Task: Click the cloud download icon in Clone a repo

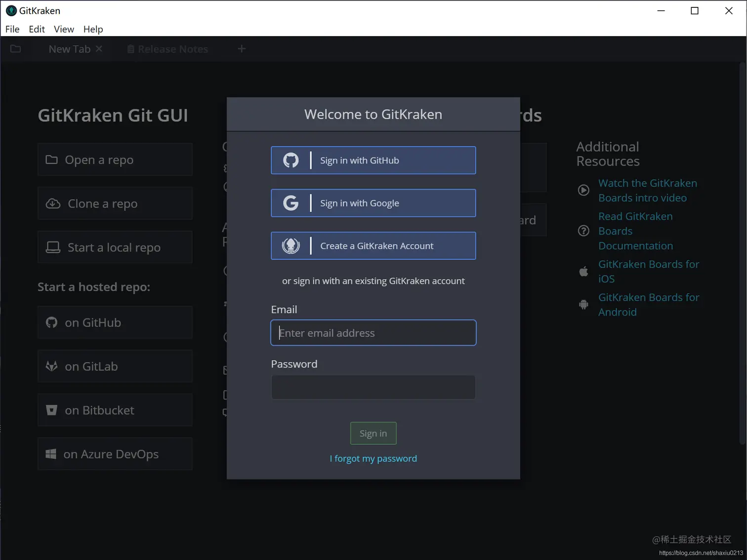Action: [x=53, y=203]
